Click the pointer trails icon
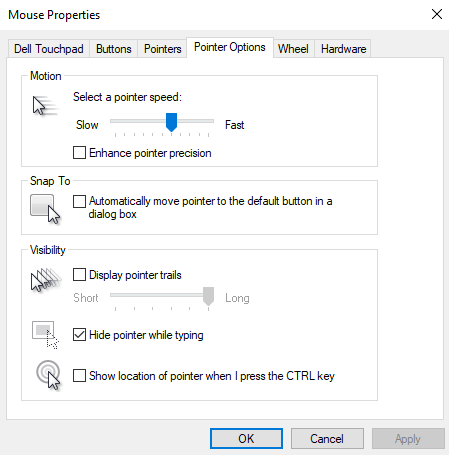The width and height of the screenshot is (449, 455). pos(46,280)
